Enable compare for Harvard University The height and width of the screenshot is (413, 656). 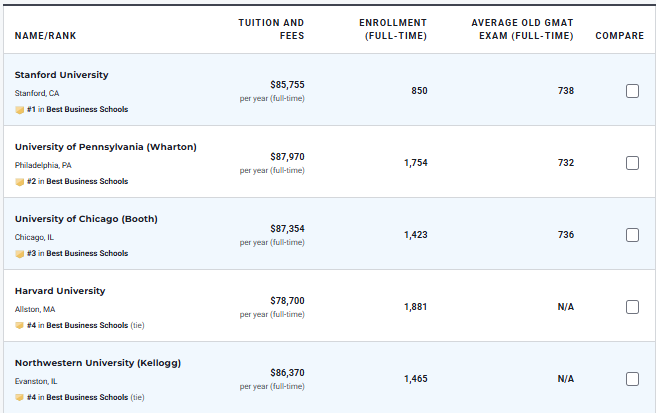click(632, 307)
